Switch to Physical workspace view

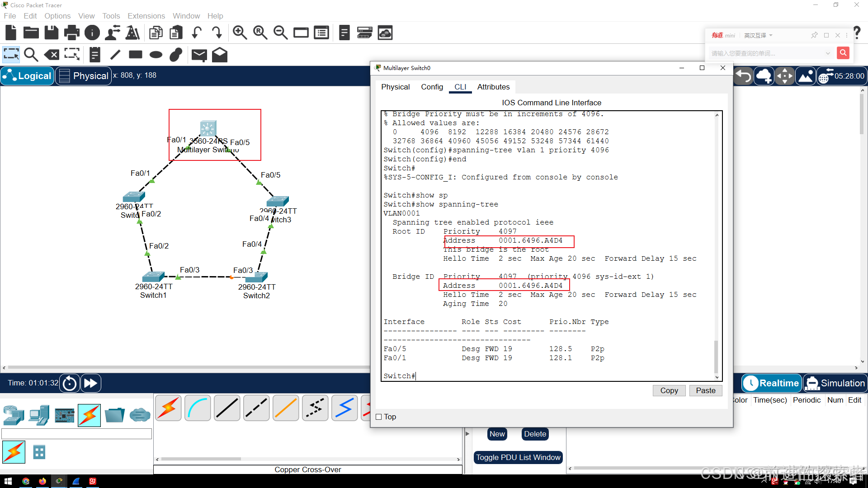click(x=84, y=76)
